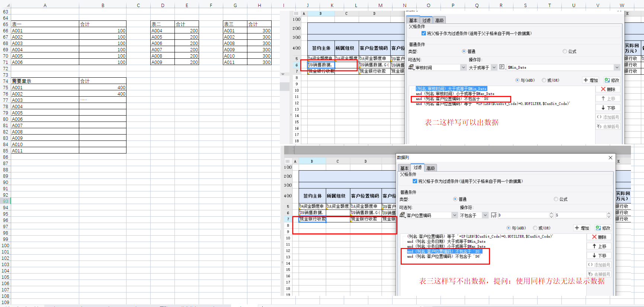
Task: Click the P parameter icon before $Min_Date
Action: pyautogui.click(x=502, y=67)
